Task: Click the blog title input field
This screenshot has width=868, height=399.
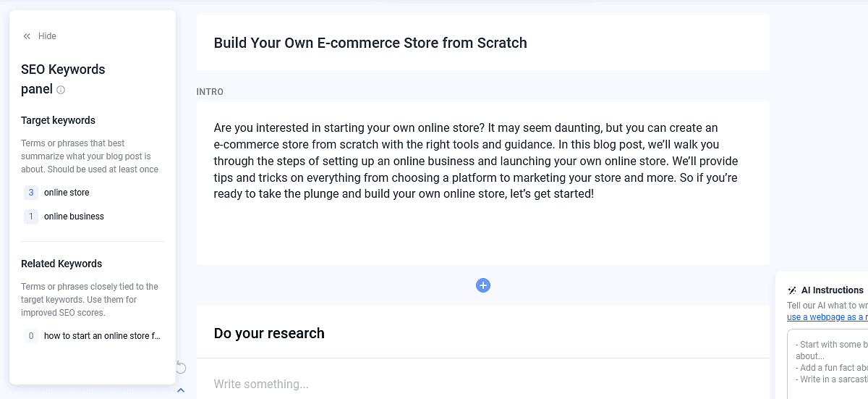Action: pos(482,43)
